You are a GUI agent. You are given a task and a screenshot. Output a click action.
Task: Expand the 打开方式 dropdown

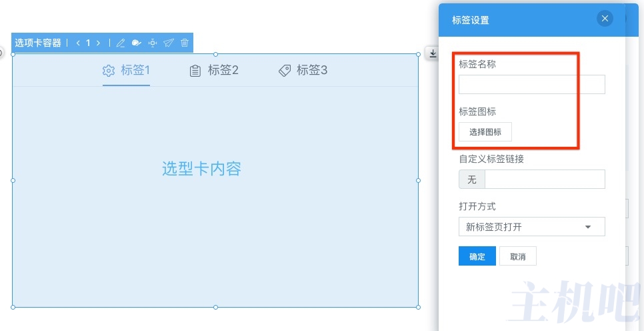(531, 227)
